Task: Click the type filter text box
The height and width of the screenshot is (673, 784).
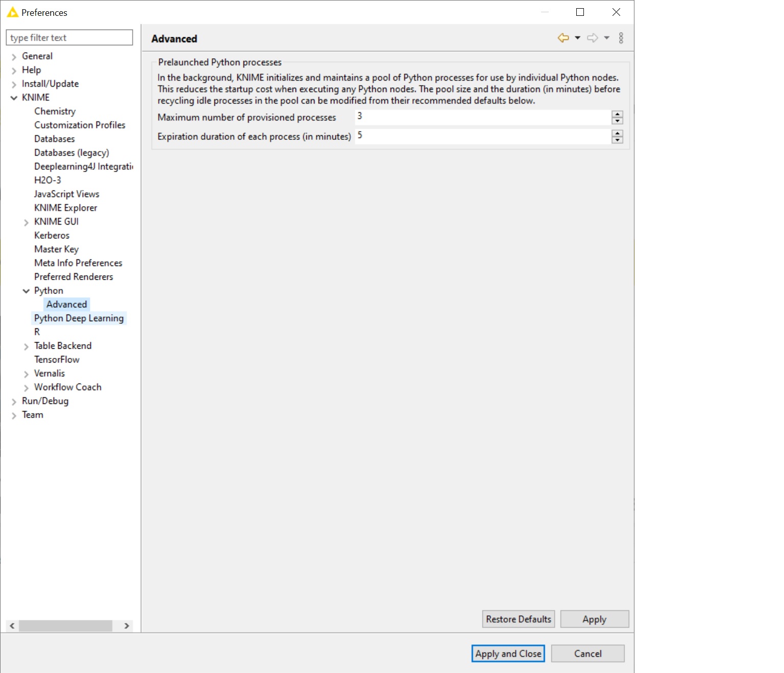Action: point(69,37)
